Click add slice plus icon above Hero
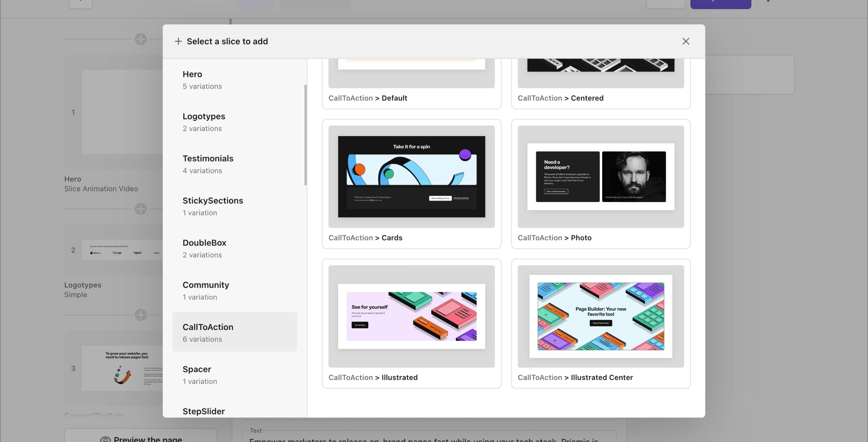 (x=141, y=39)
